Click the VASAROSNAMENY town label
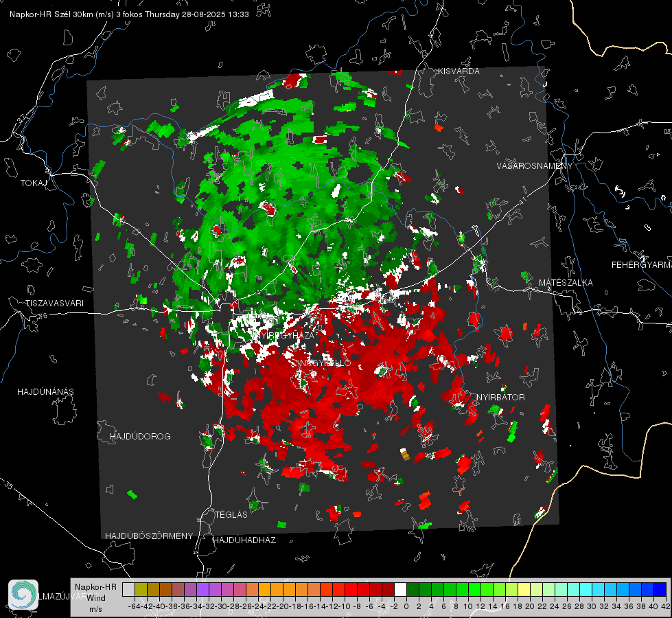The width and height of the screenshot is (672, 618). point(535,166)
